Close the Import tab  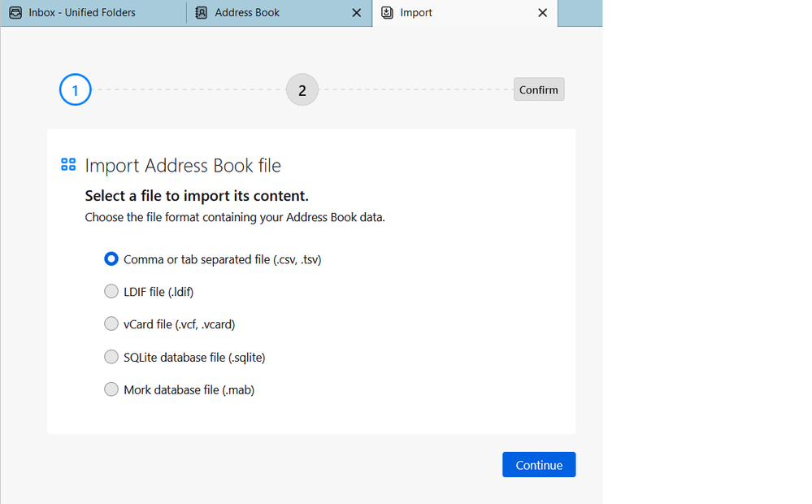coord(542,13)
